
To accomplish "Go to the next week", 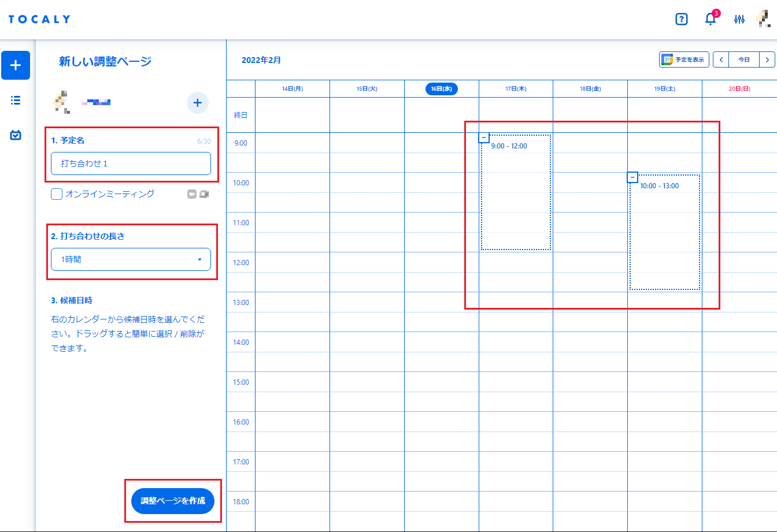I will point(767,59).
